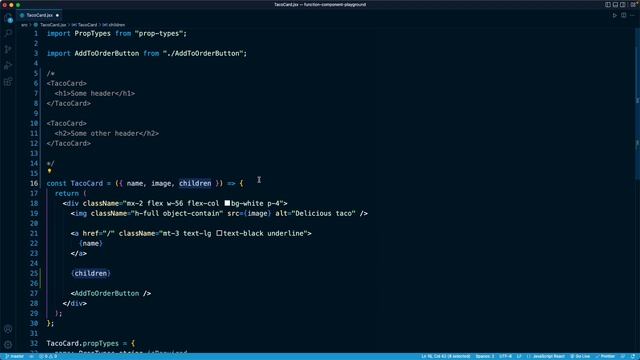Open the bg-white color swatch

pos(227,203)
